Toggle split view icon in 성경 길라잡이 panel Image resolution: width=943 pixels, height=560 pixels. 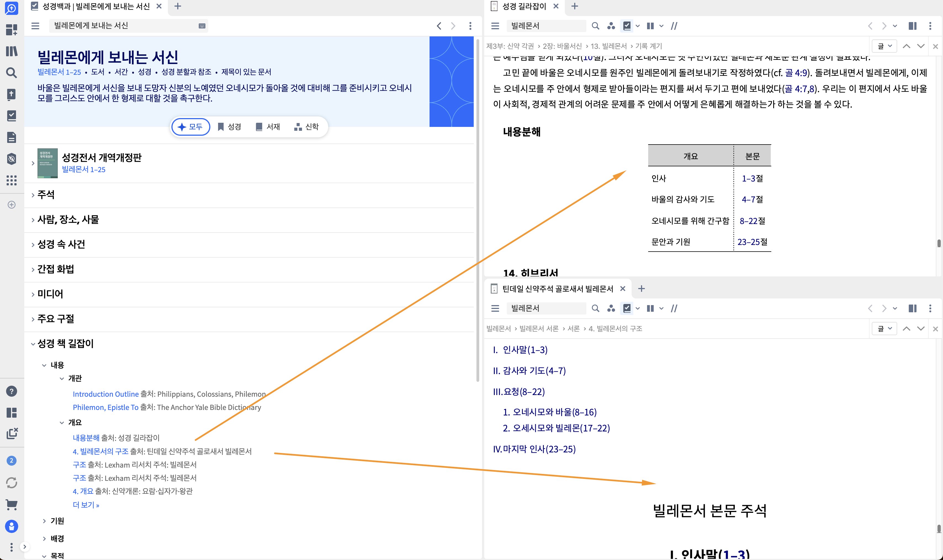[x=912, y=26]
